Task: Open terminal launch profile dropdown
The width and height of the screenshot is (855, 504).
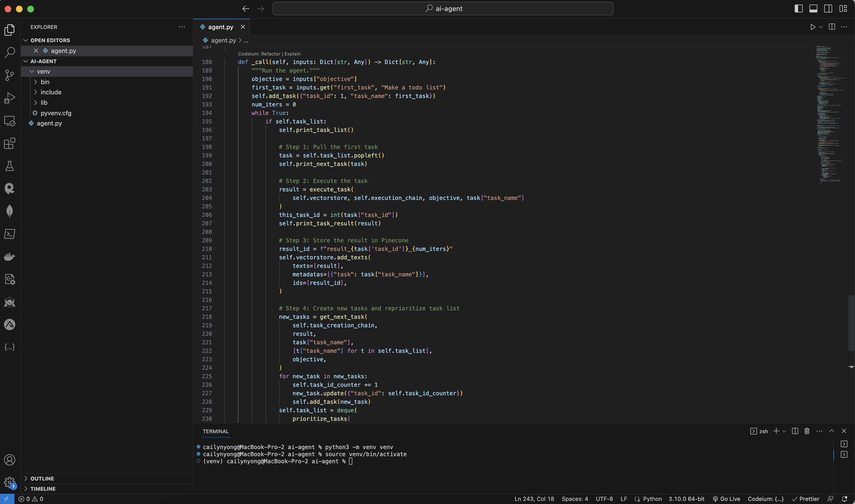Action: click(784, 431)
